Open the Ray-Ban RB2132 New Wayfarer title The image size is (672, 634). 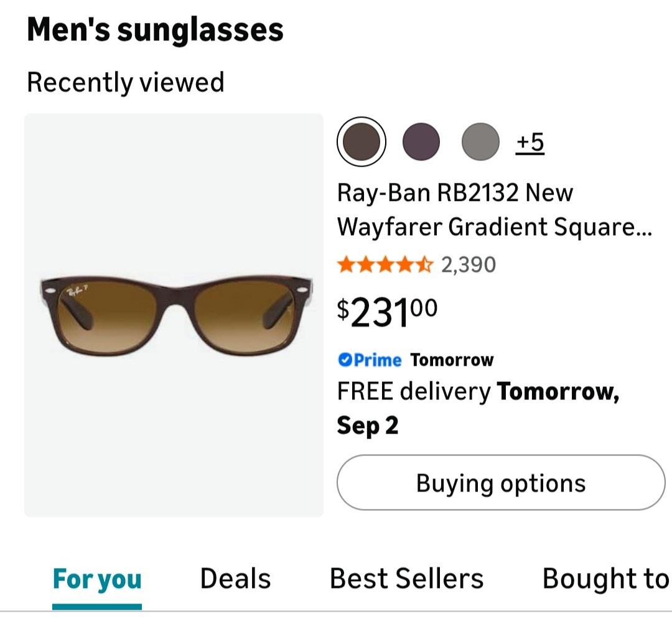click(x=494, y=210)
